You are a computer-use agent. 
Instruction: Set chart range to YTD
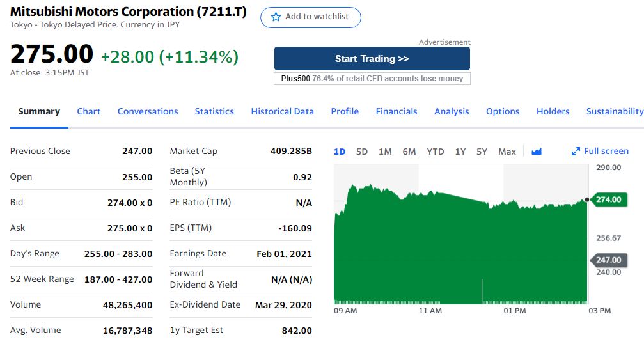pos(435,152)
